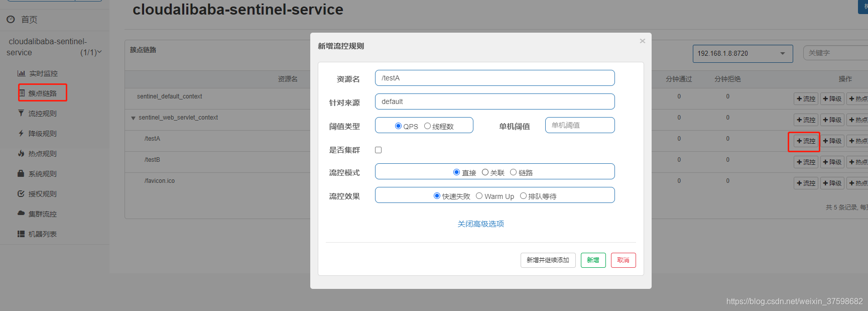
Task: Click the 热点规则 fire icon
Action: point(21,154)
